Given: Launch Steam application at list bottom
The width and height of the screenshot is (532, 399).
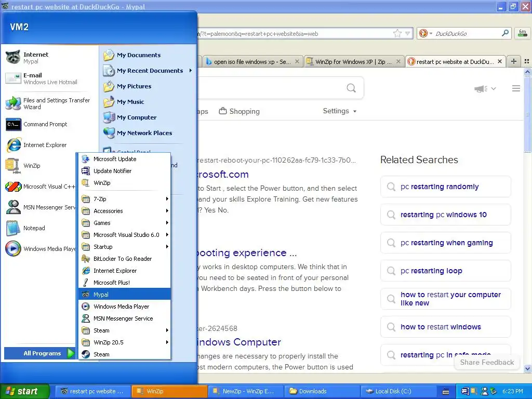Looking at the screenshot, I should [125, 354].
